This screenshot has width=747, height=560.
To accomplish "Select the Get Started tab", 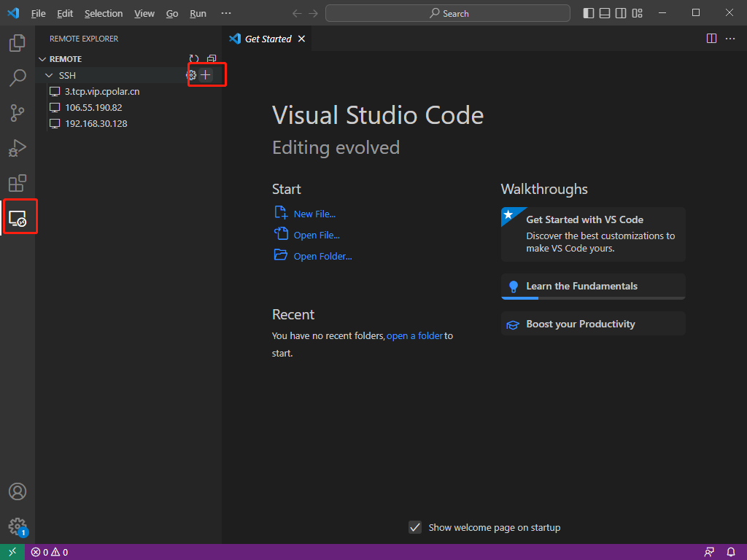I will click(267, 39).
